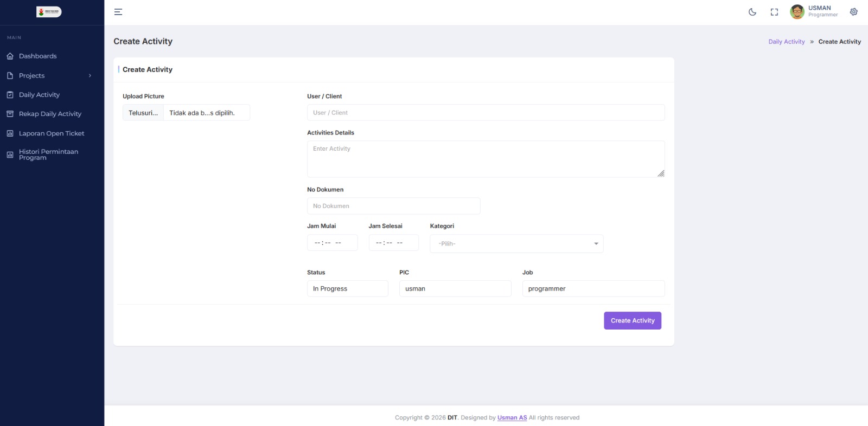Open Laporan Open Ticket menu item
This screenshot has height=426, width=868.
coord(52,133)
